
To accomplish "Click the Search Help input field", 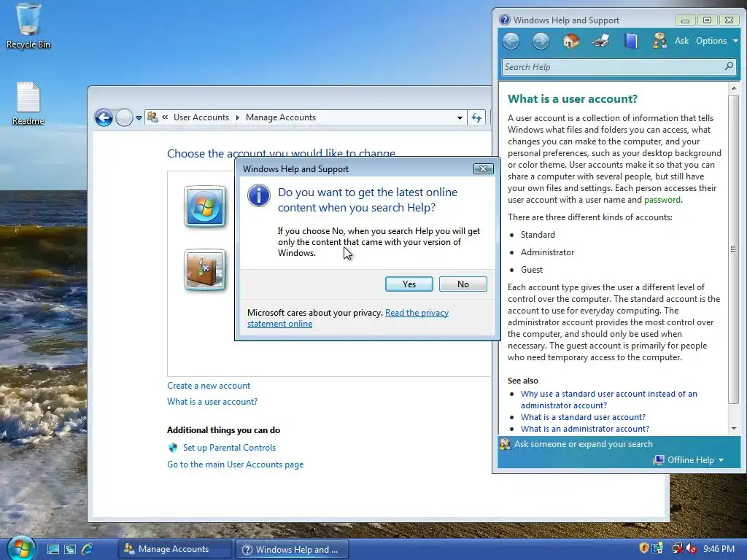I will point(612,67).
